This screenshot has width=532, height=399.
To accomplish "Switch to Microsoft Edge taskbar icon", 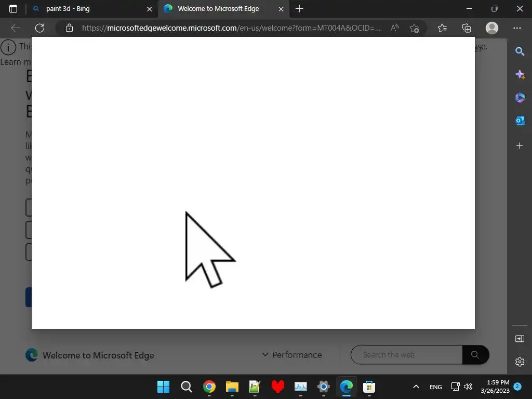I will (347, 387).
